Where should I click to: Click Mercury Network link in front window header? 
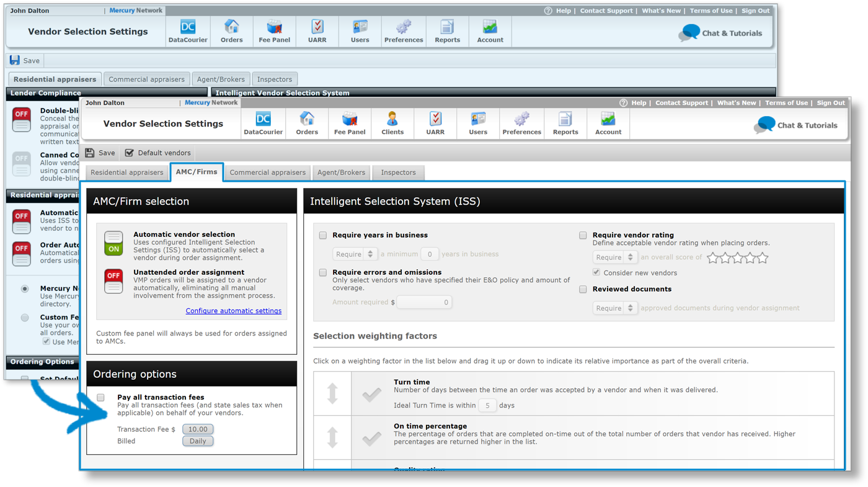pos(211,103)
